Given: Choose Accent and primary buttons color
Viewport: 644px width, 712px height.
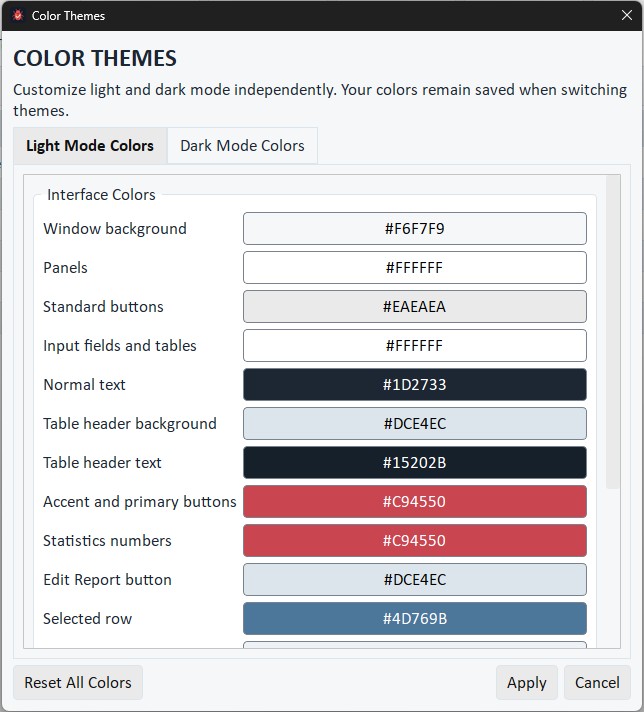Looking at the screenshot, I should pos(415,502).
